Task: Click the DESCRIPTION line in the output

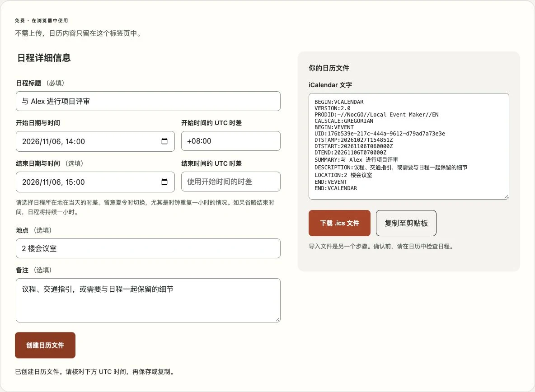Action: [391, 168]
